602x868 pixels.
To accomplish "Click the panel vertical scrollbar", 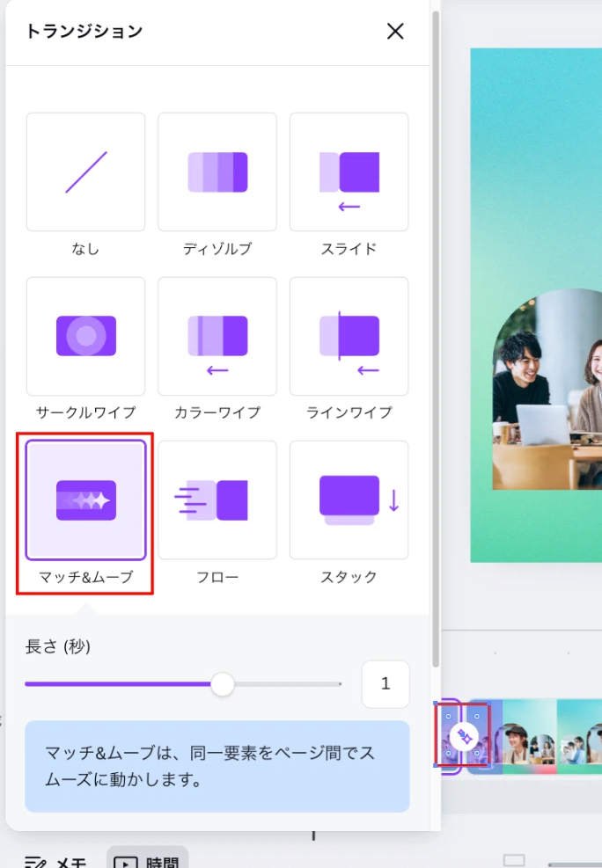I will tap(436, 338).
